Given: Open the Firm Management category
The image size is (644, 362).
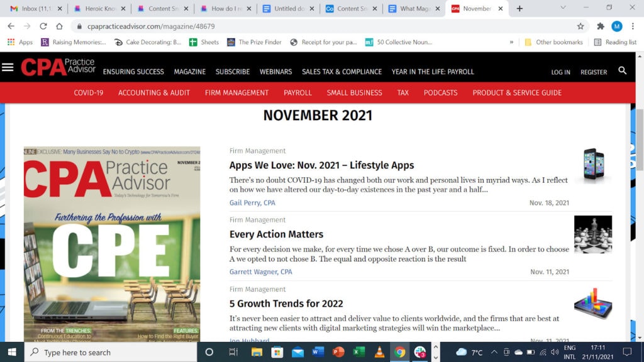Looking at the screenshot, I should (236, 93).
